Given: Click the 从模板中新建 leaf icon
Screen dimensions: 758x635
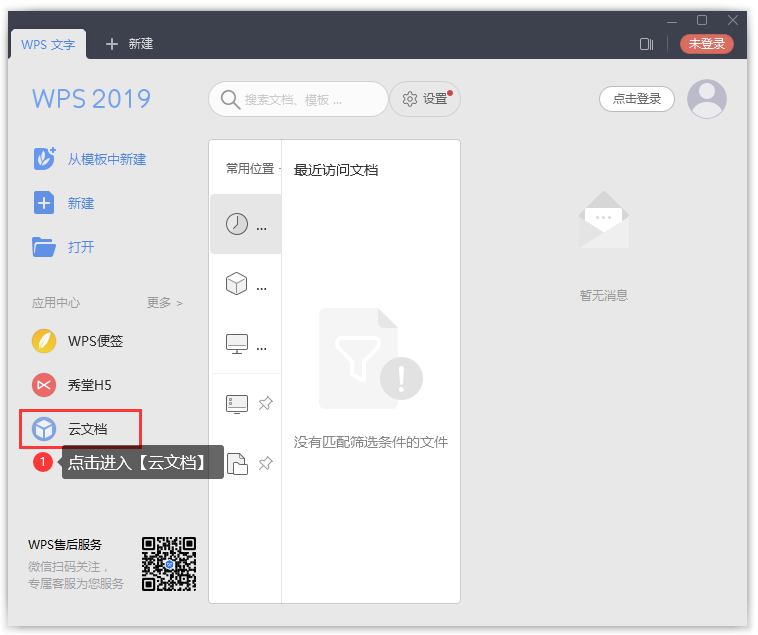Looking at the screenshot, I should [44, 159].
